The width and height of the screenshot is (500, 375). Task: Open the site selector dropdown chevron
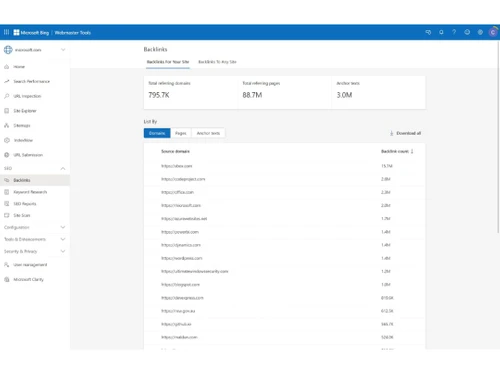pos(63,50)
